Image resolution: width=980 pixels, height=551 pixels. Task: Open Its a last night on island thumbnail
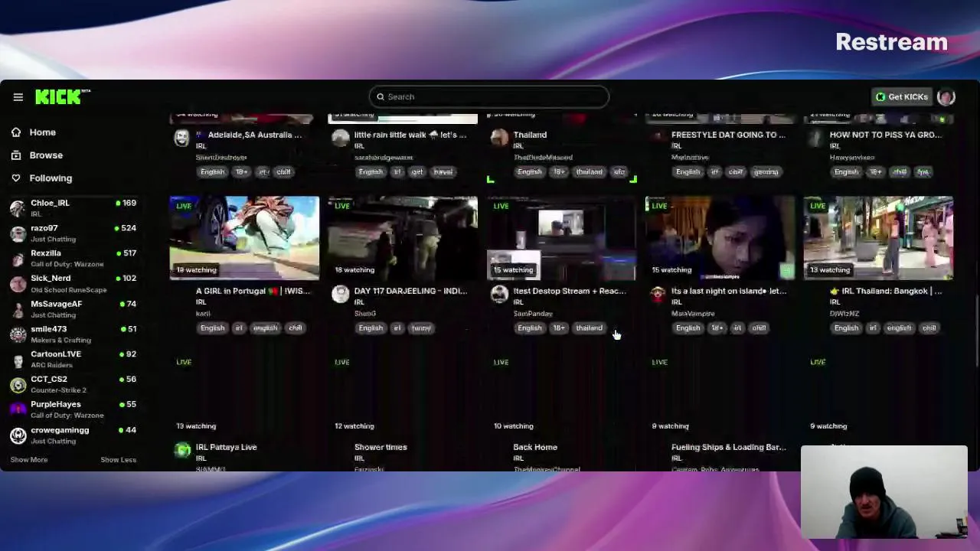[x=720, y=238]
